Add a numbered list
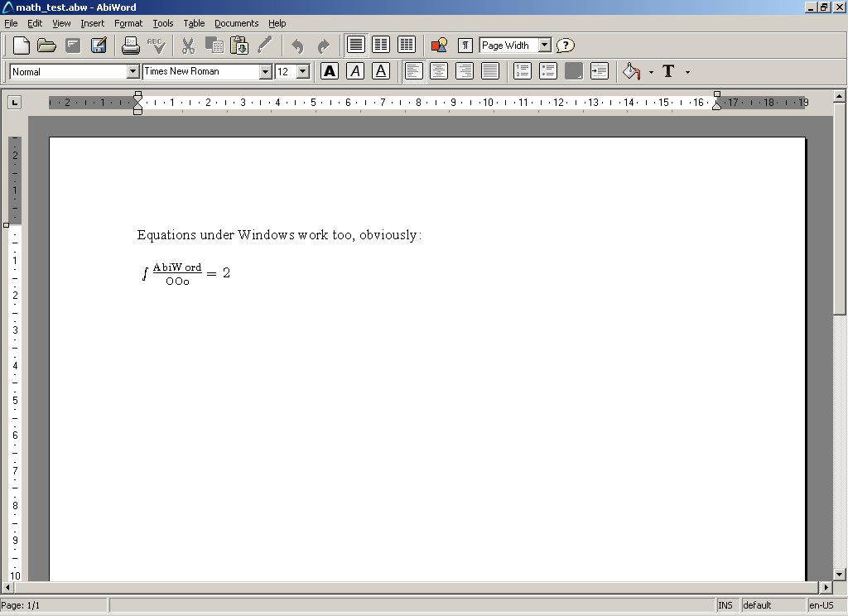Viewport: 848px width, 616px height. coord(522,71)
